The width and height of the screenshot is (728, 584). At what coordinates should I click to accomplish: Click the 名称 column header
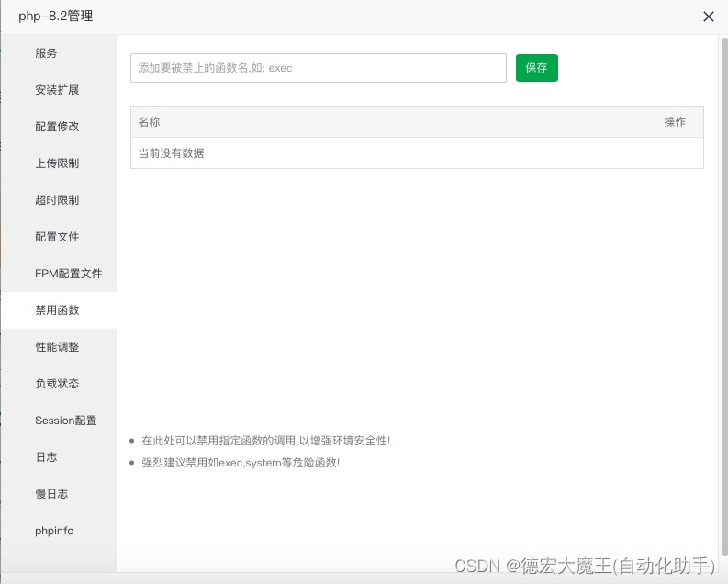click(149, 122)
